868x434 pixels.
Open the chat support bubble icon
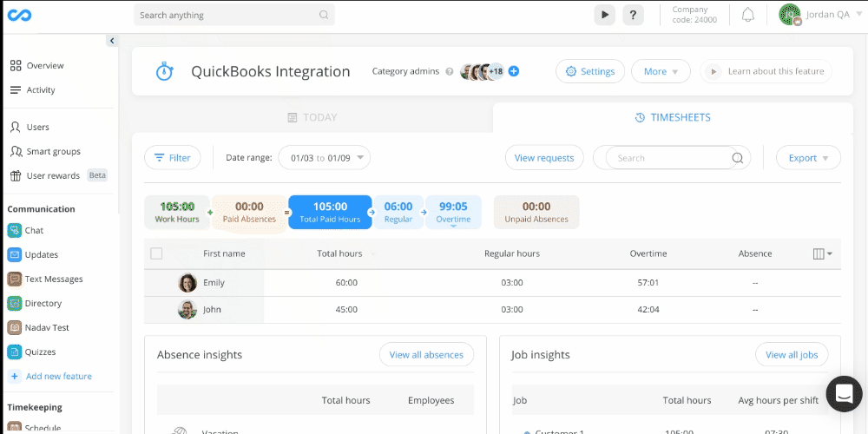click(843, 394)
